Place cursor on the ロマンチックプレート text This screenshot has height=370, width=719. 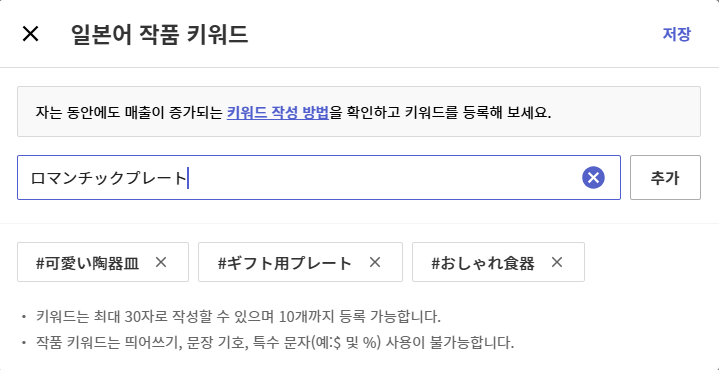click(x=108, y=178)
